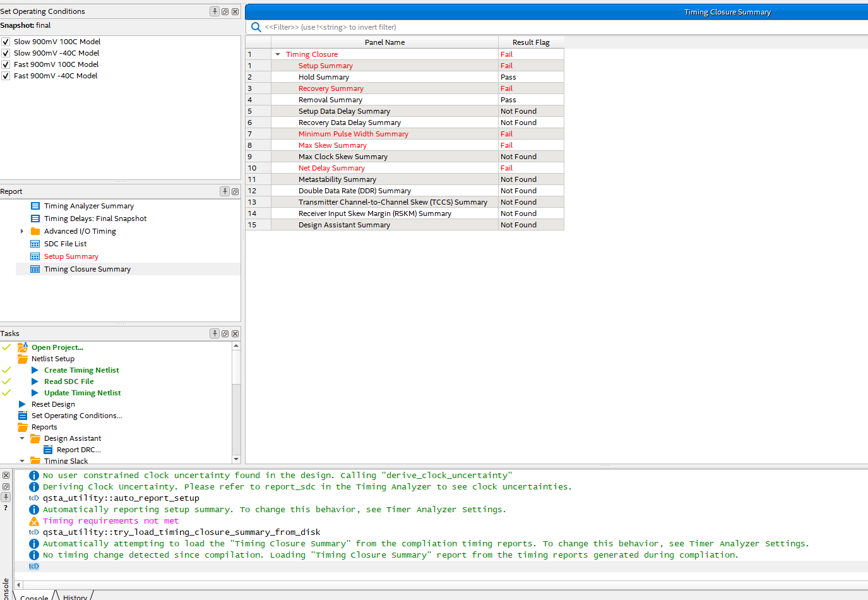Click the Read SDC File play arrow

click(x=35, y=381)
